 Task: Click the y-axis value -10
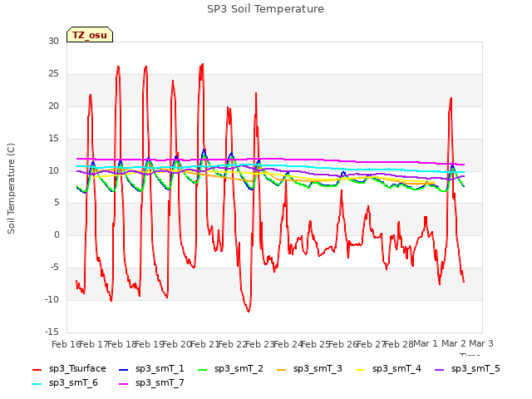pos(52,299)
